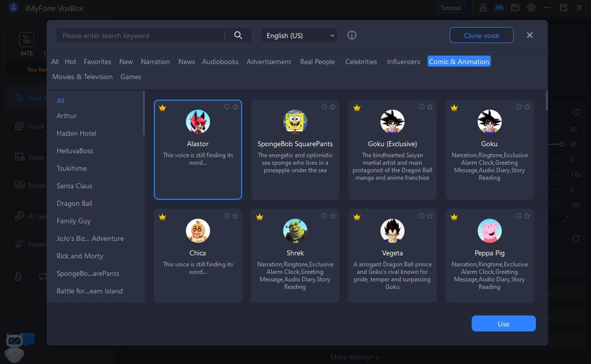Switch to the Hot tab

pyautogui.click(x=71, y=62)
